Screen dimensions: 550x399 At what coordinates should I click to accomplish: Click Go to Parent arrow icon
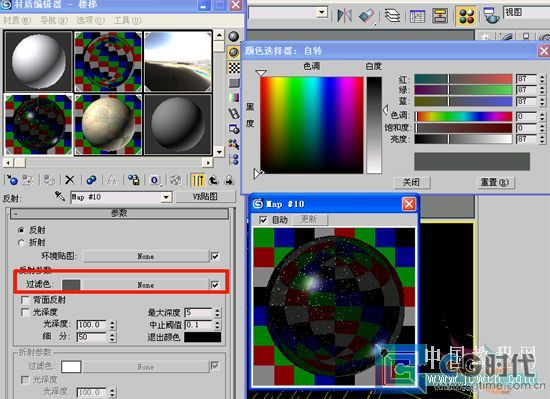213,181
